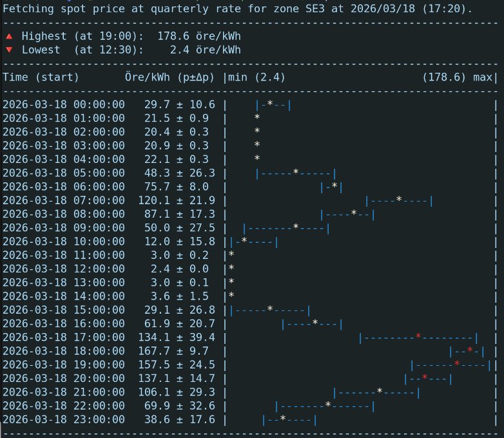
Task: Click the price 106.1 ± 29.3
Action: pyautogui.click(x=177, y=392)
